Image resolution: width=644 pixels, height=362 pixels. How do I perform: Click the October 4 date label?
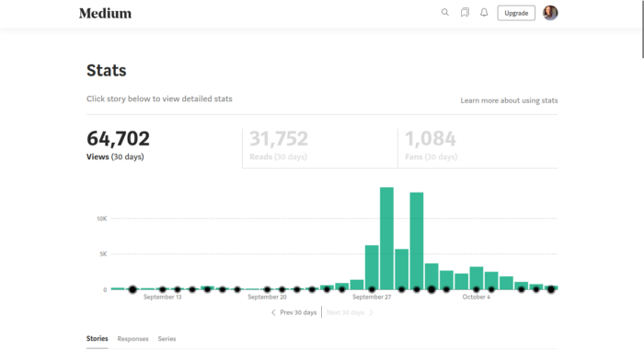(477, 297)
